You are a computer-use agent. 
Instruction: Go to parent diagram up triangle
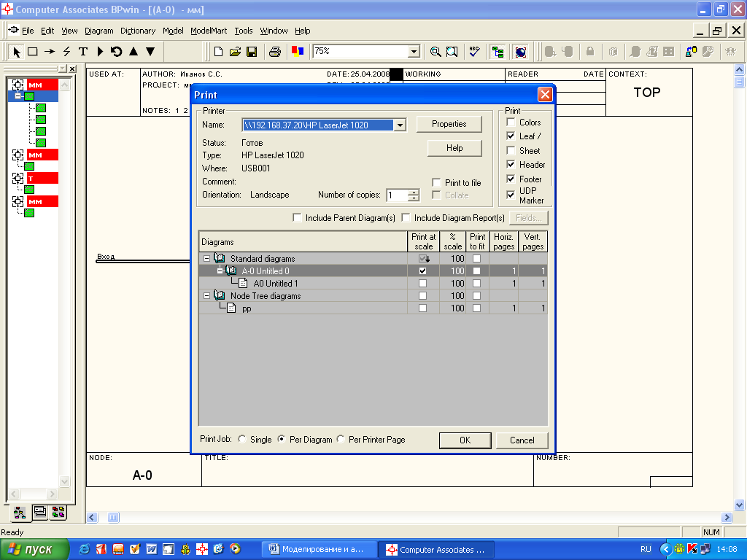click(133, 51)
